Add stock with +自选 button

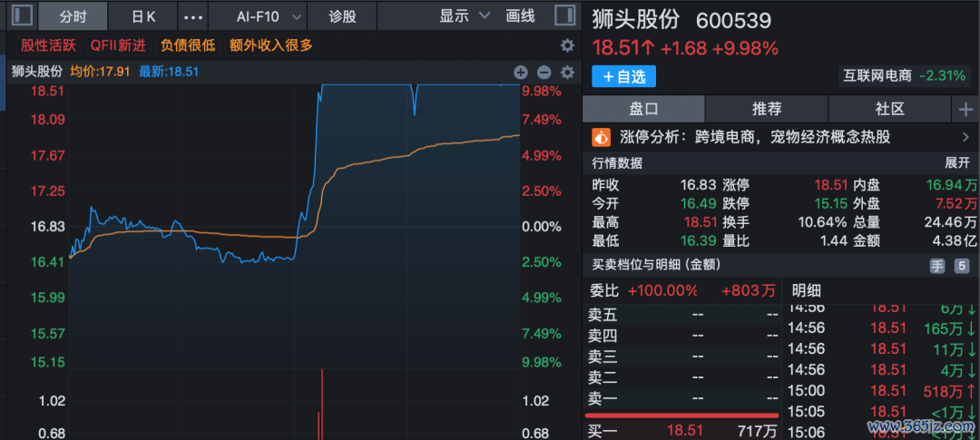pyautogui.click(x=623, y=76)
